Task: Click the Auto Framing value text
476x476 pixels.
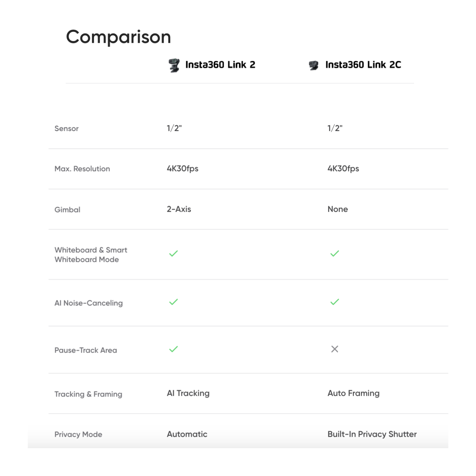Action: click(353, 393)
